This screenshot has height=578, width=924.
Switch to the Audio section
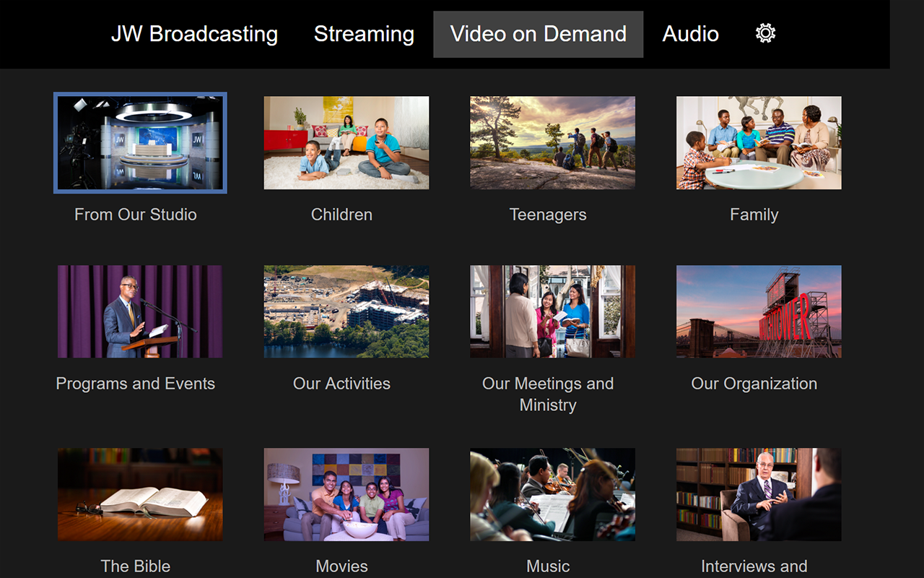click(690, 34)
